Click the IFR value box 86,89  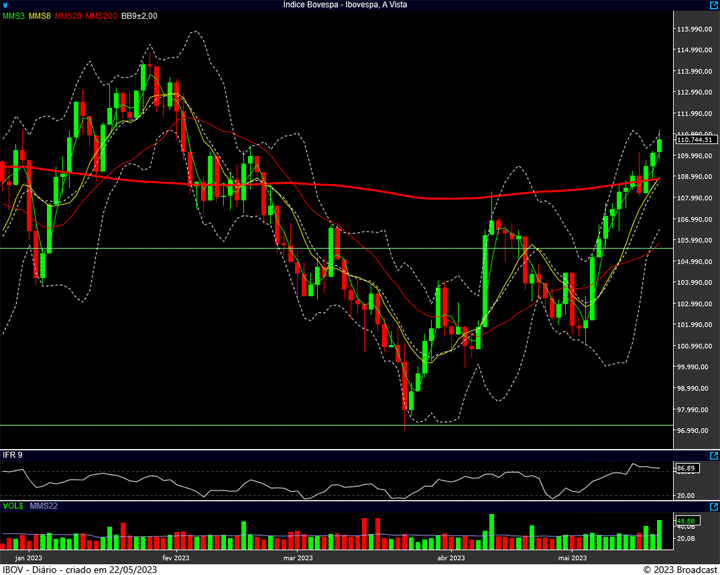687,468
